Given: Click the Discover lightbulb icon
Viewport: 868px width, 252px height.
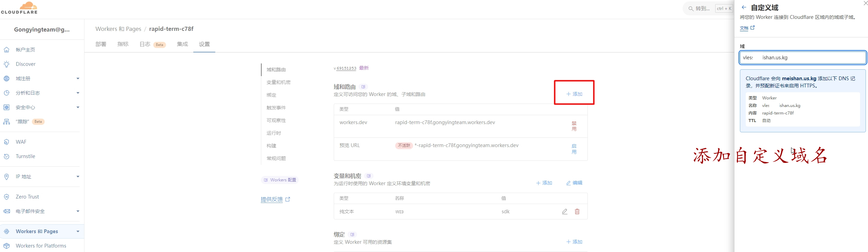Looking at the screenshot, I should coord(7,64).
